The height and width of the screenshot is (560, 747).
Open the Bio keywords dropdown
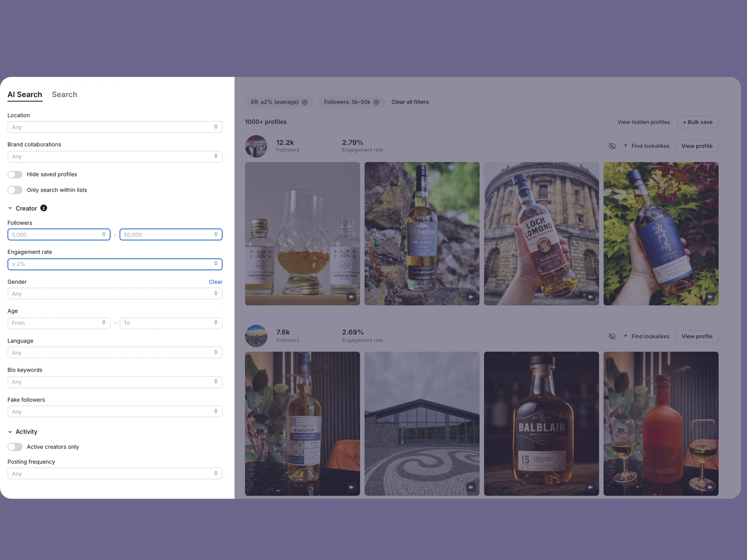[x=115, y=382]
